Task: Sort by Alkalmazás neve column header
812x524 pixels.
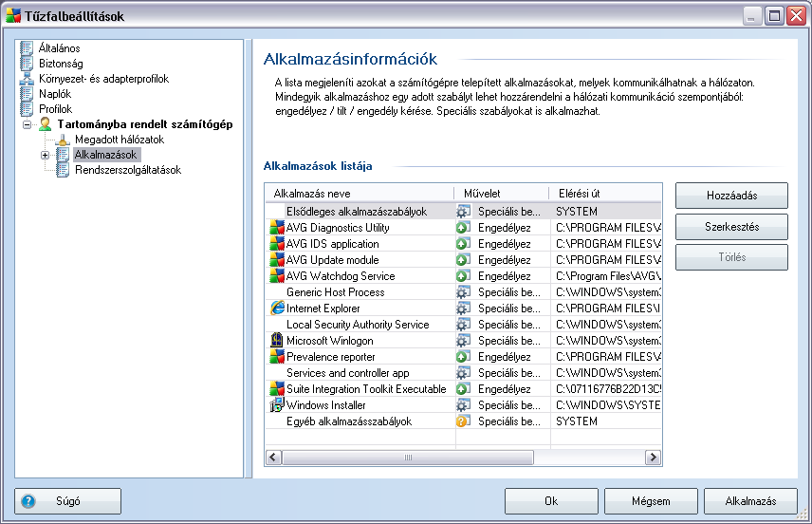Action: pos(360,194)
